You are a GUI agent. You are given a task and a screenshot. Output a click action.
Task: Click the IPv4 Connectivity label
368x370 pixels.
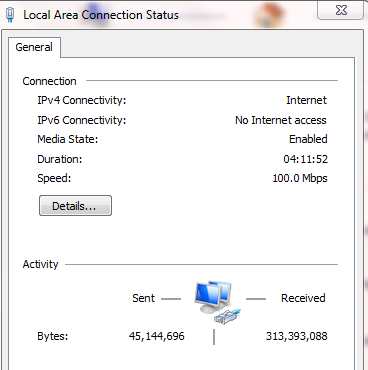82,100
